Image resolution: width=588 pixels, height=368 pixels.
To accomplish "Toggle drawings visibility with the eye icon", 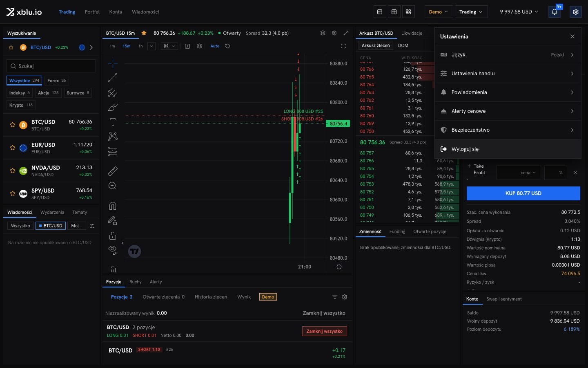I will coord(113,249).
